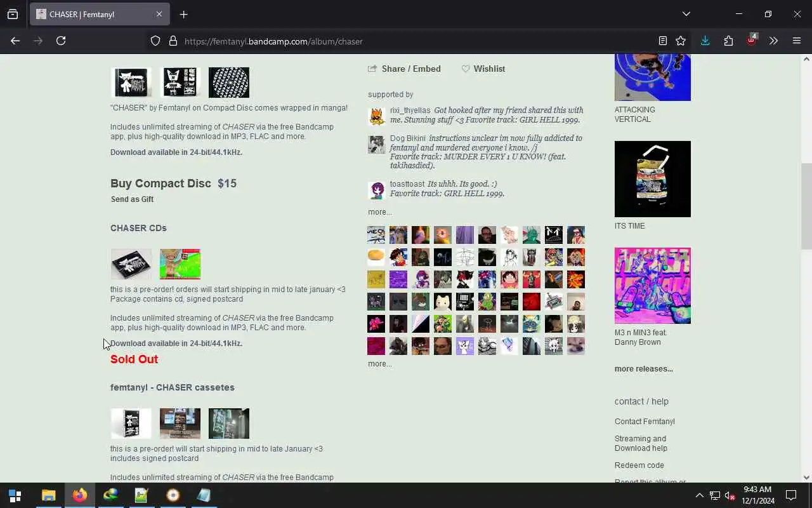Screen dimensions: 812x508
Task: Open toastoast supporter profile
Action: (x=407, y=184)
